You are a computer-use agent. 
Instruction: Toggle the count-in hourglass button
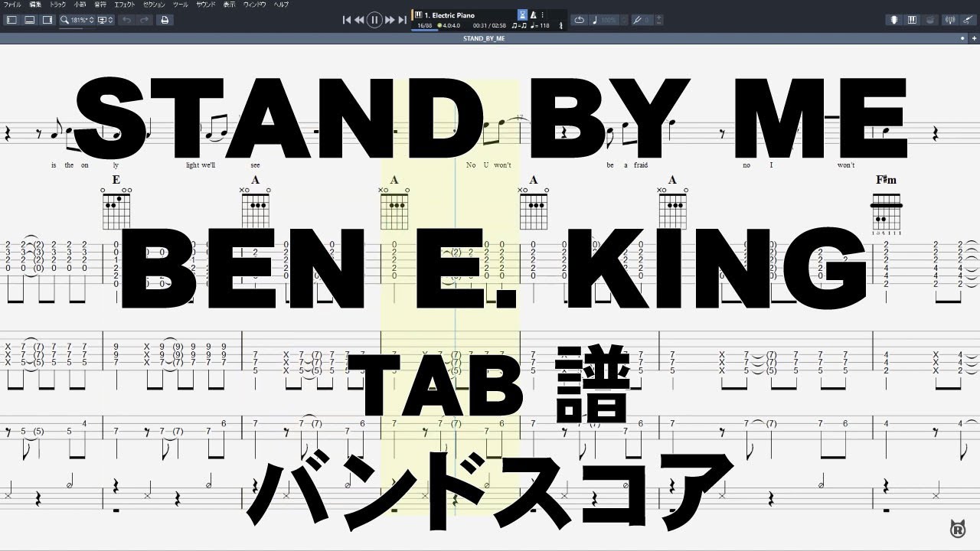click(522, 15)
